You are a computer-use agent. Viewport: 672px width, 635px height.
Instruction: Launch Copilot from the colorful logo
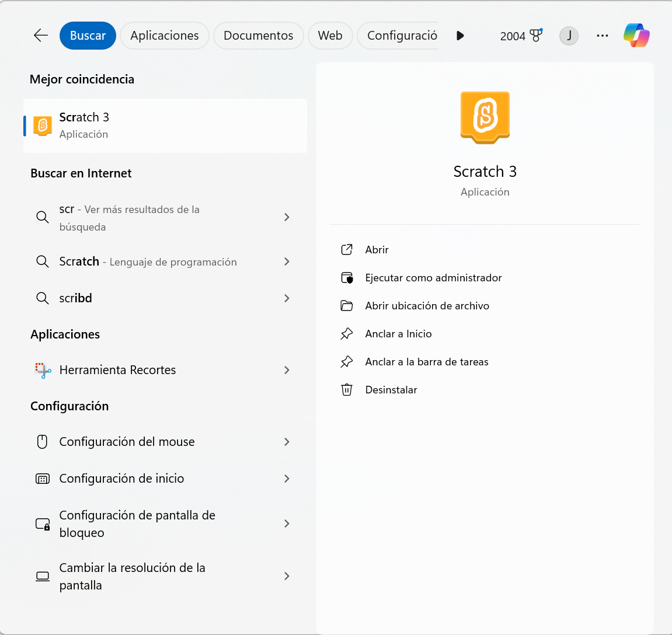pyautogui.click(x=636, y=36)
